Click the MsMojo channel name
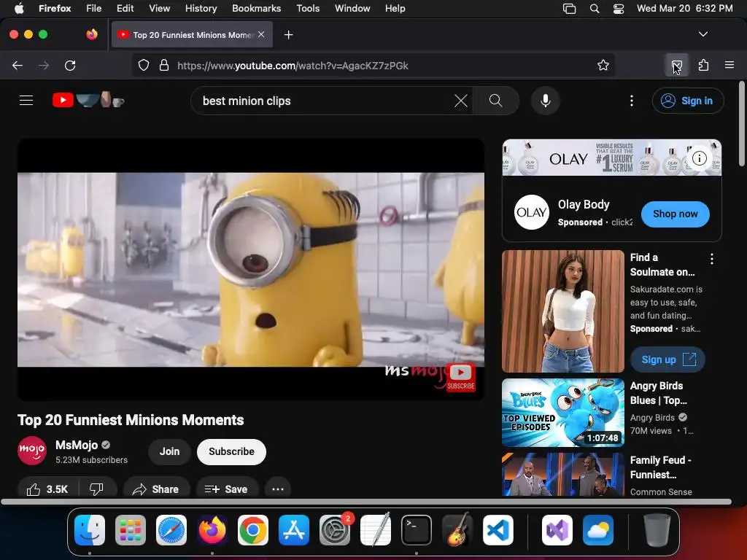Screen dimensions: 747x560 tap(76, 446)
